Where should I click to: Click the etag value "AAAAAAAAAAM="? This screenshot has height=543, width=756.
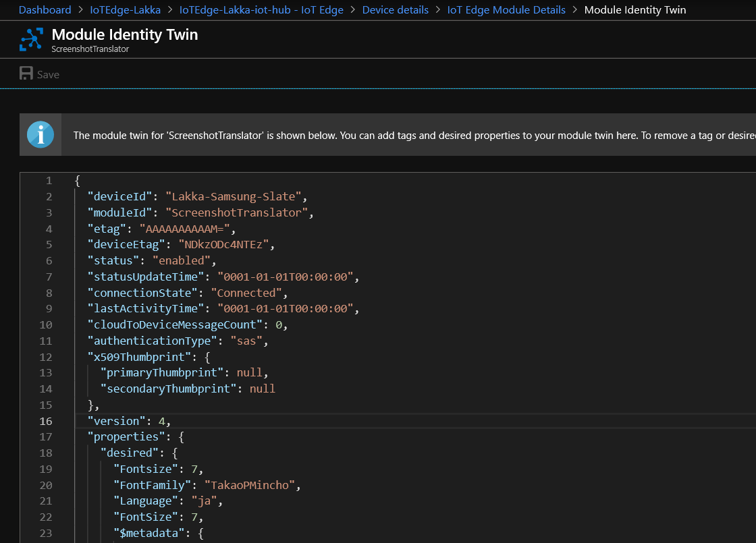click(185, 229)
